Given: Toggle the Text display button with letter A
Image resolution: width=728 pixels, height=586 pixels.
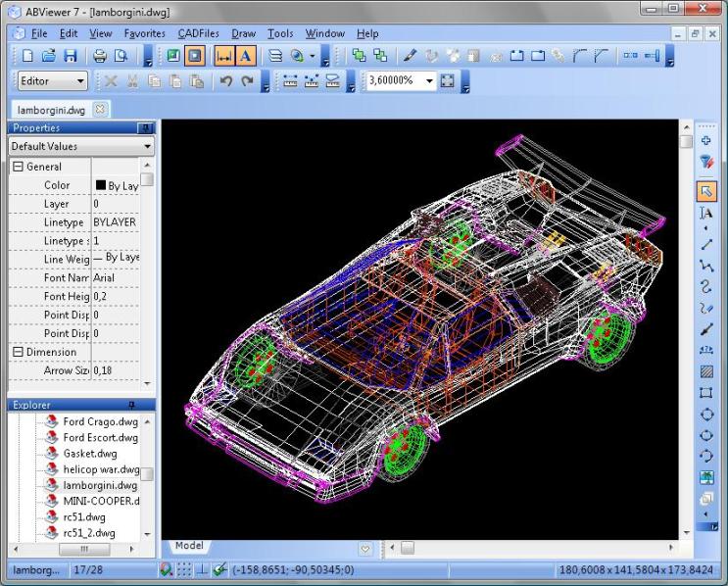Looking at the screenshot, I should [x=246, y=56].
